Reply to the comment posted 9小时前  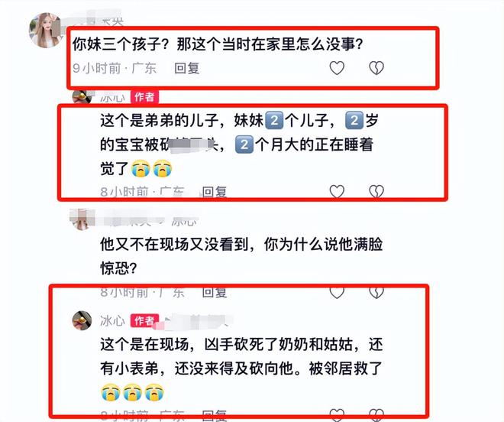(x=187, y=68)
